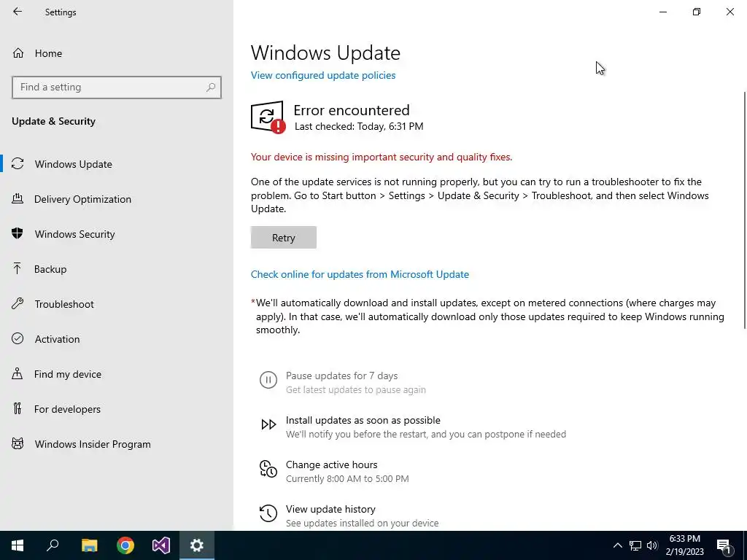
Task: Click the Pause updates pause icon
Action: 268,380
